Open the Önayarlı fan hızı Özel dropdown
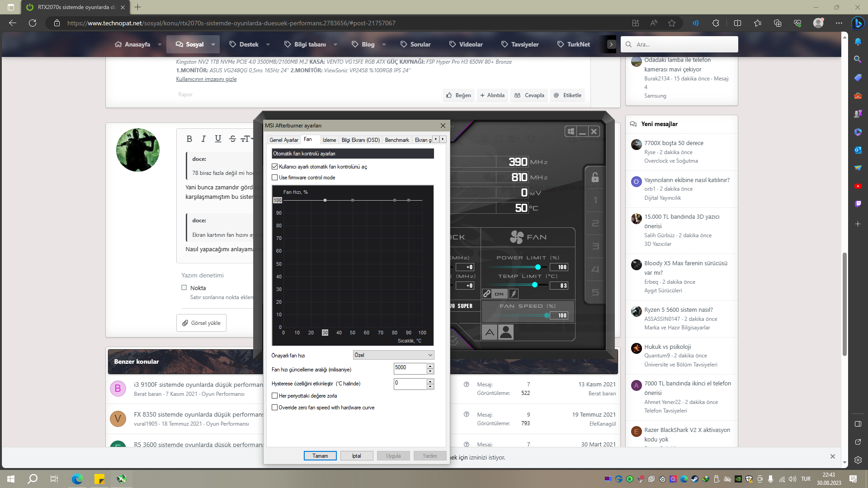 coord(393,355)
